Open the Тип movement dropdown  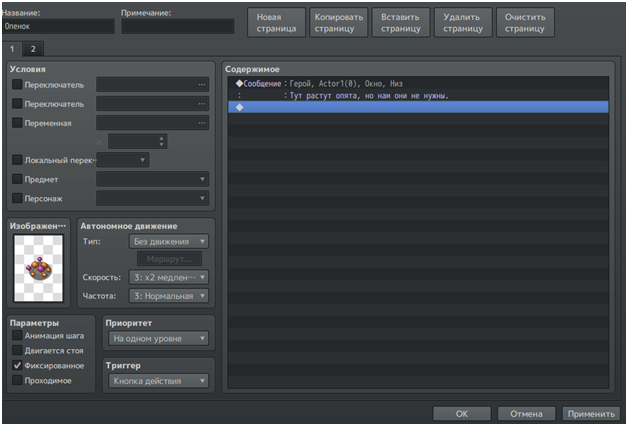click(x=168, y=241)
